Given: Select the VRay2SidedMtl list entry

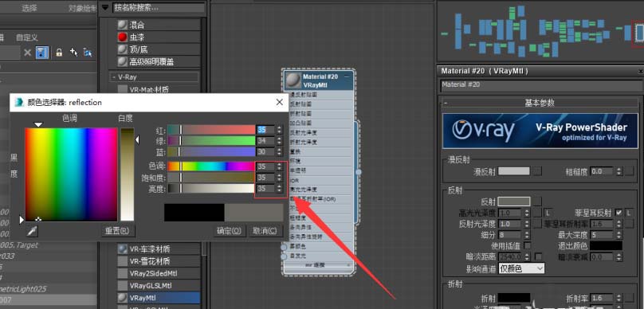Looking at the screenshot, I should click(x=159, y=273).
